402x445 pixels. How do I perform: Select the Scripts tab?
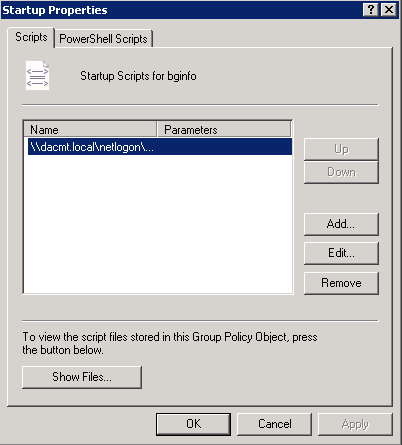point(31,37)
